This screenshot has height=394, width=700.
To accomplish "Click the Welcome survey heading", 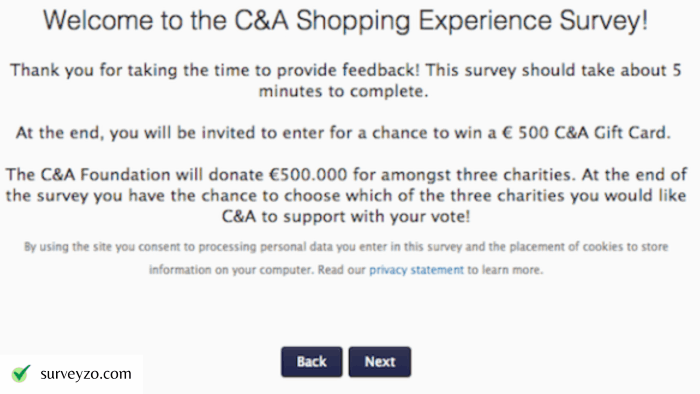I will (346, 21).
